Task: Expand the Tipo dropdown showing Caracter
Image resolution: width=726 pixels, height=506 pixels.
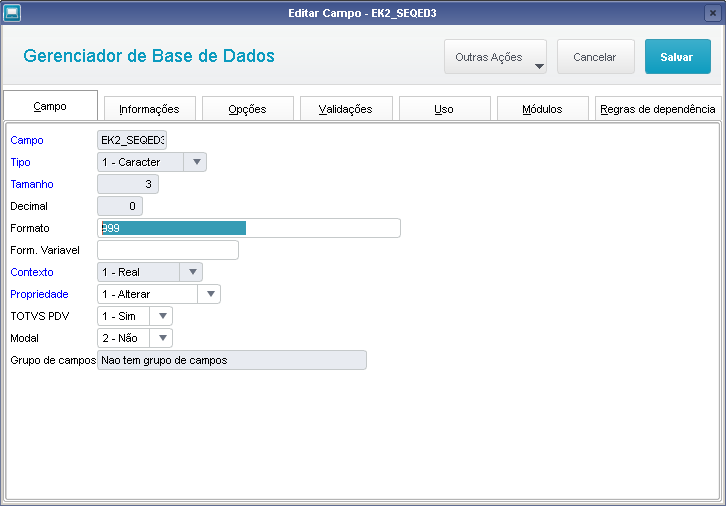Action: pyautogui.click(x=152, y=162)
